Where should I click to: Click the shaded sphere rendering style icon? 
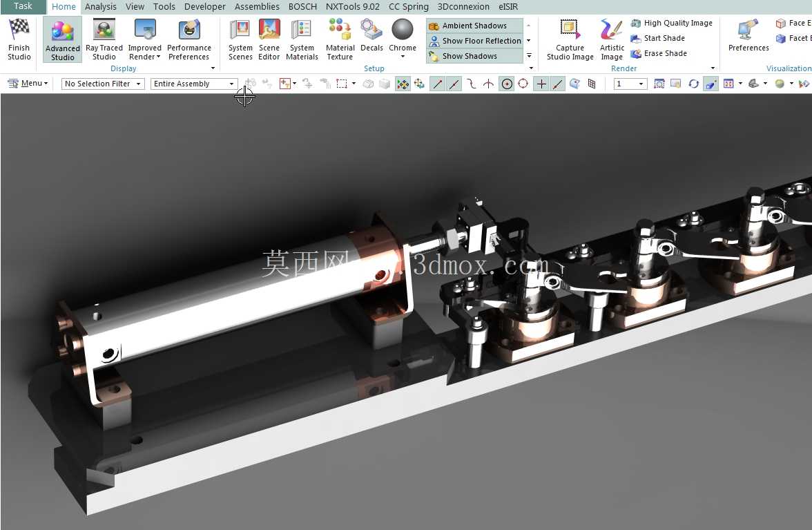pyautogui.click(x=780, y=84)
